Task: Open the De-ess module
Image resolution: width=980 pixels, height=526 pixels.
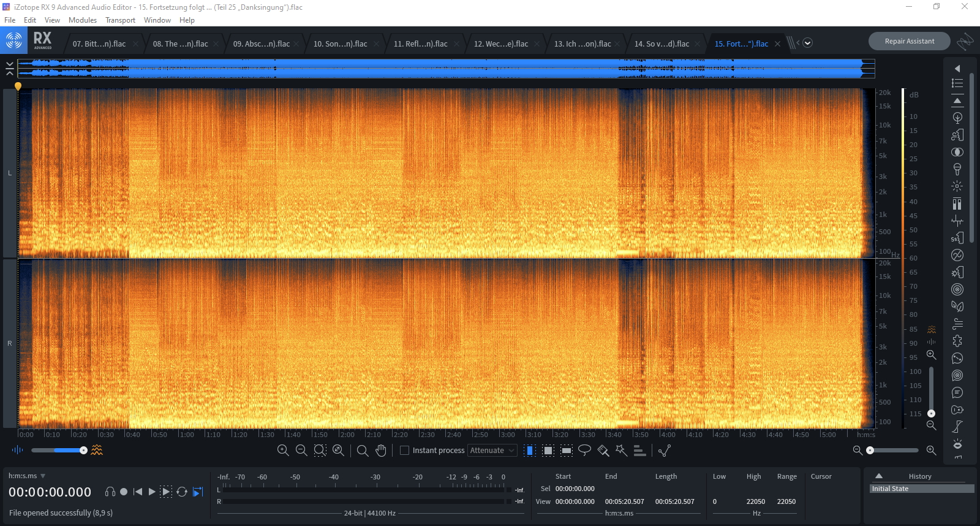Action: [x=957, y=238]
